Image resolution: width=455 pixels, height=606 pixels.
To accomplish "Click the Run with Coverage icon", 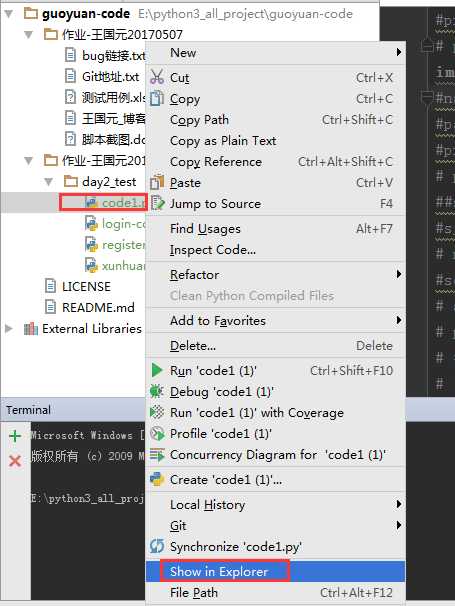I will point(157,412).
